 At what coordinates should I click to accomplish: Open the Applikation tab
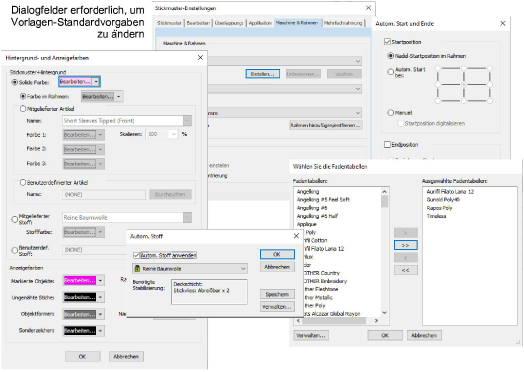[260, 23]
